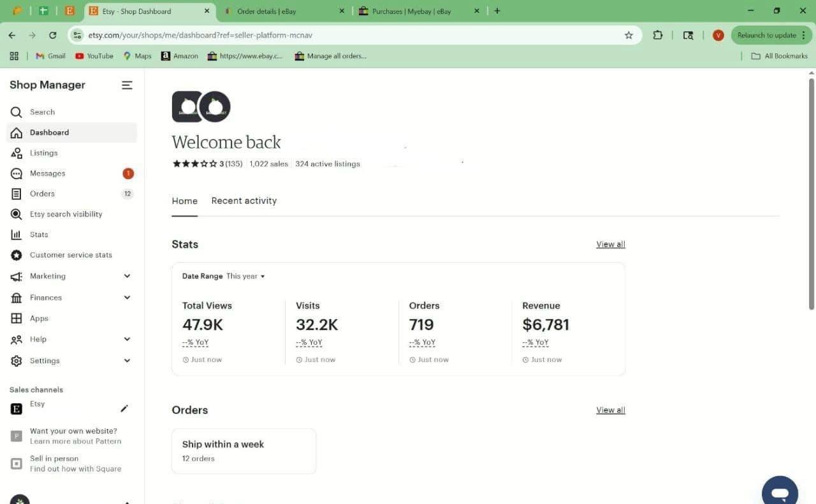Expand the Finances submenu chevron

click(127, 298)
